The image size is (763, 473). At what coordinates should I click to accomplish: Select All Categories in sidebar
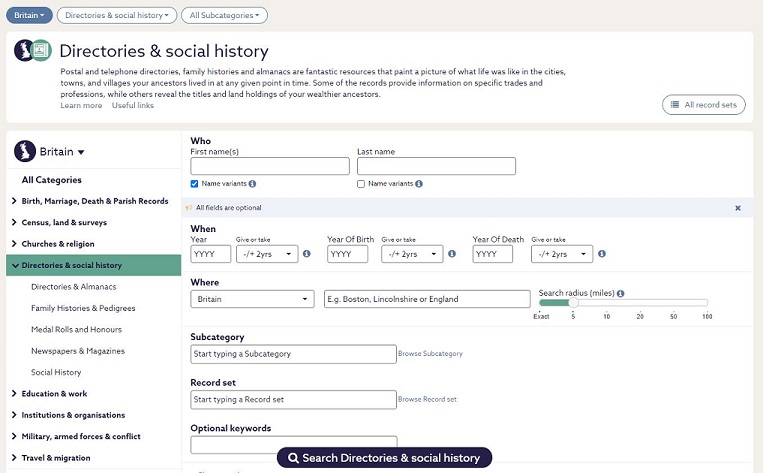coord(52,180)
